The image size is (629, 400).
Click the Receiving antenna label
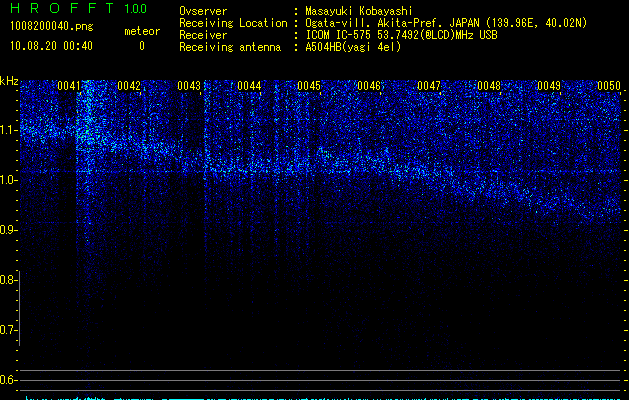[230, 47]
